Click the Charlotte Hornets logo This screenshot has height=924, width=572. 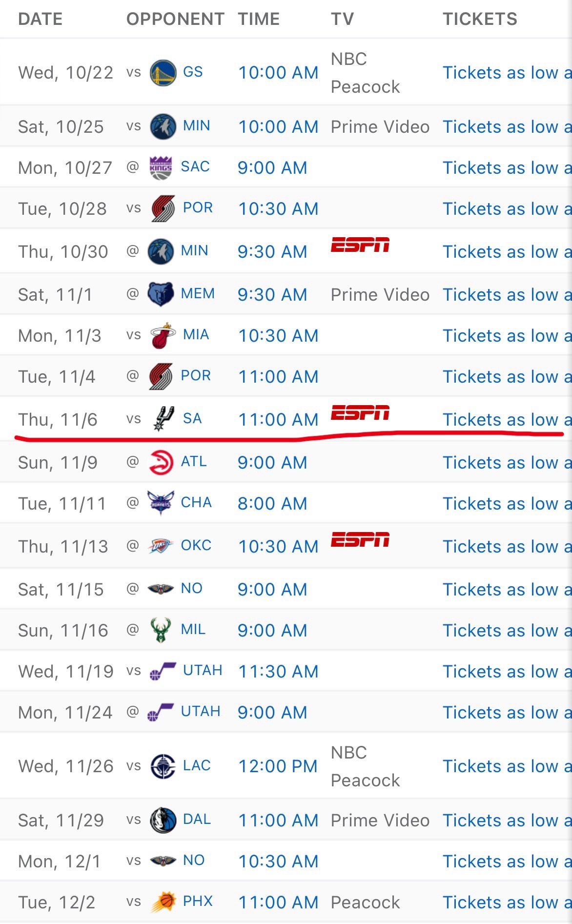(161, 503)
